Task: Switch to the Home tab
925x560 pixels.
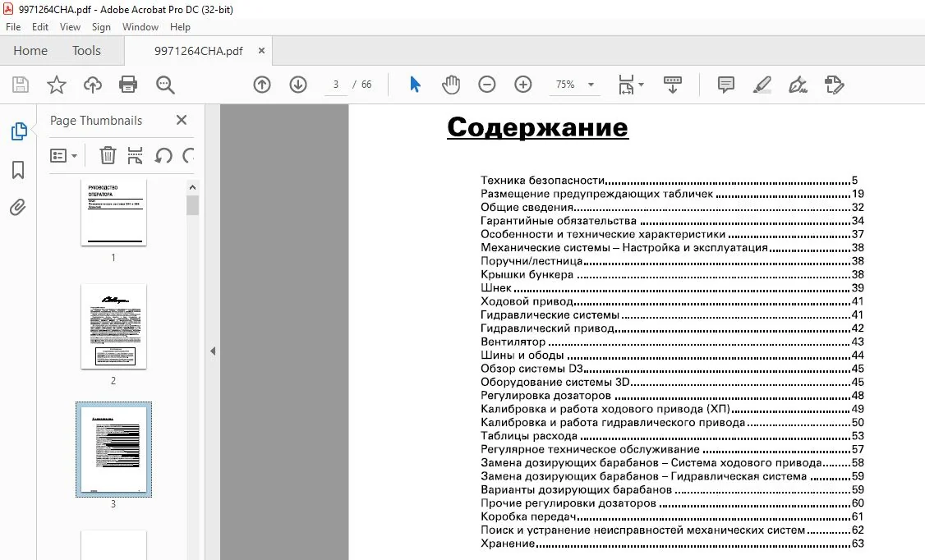Action: point(30,51)
